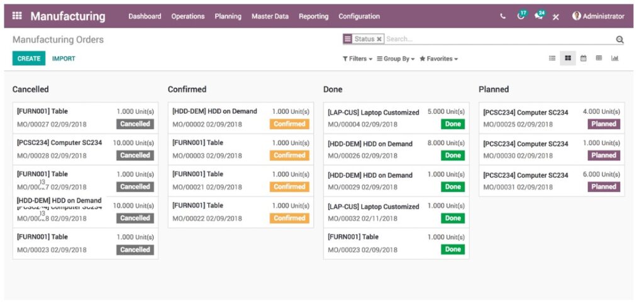Open the Dashboard menu

[x=145, y=16]
